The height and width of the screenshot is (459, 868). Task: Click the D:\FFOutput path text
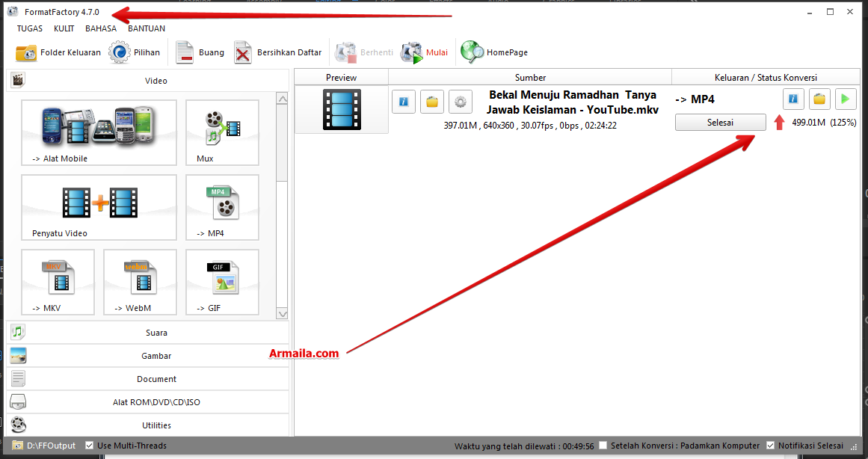point(52,446)
